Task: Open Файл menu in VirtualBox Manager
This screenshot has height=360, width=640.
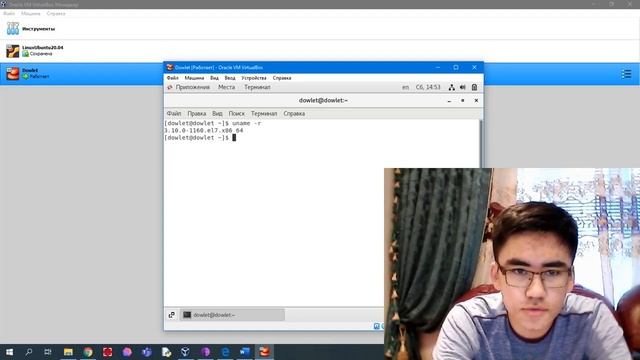Action: click(x=9, y=13)
